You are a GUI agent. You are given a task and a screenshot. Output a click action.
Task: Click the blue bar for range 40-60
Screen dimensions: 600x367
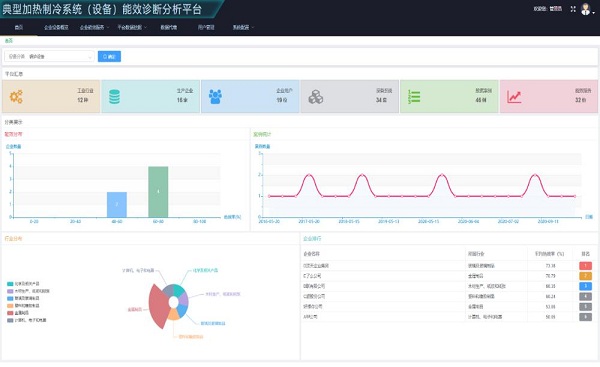(117, 204)
